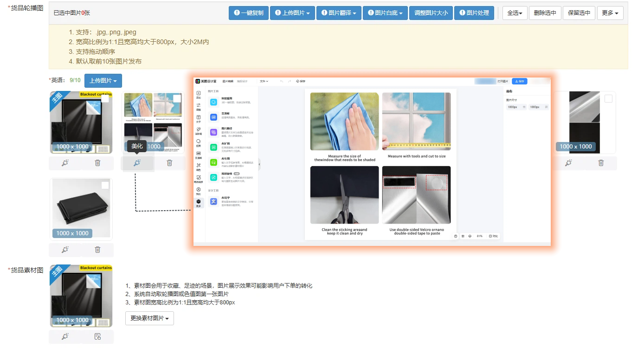Viewport: 644px width, 348px height.
Task: Click the 调整图片大小 button
Action: (431, 13)
